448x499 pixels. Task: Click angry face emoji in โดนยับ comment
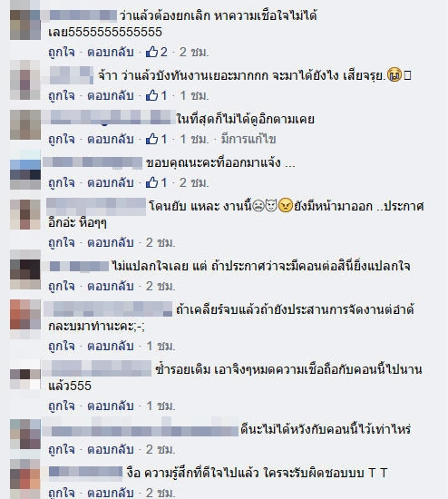(286, 206)
